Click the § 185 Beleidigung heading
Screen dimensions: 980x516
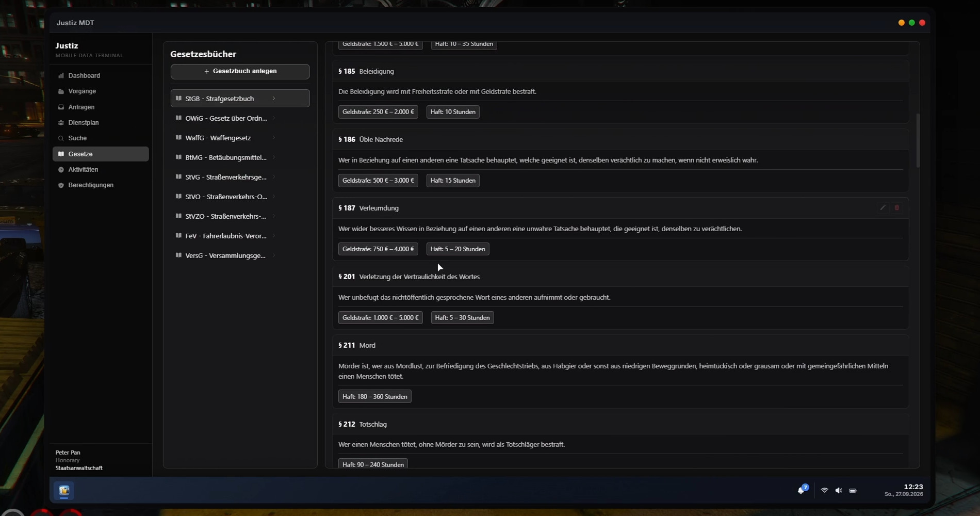[x=366, y=71]
